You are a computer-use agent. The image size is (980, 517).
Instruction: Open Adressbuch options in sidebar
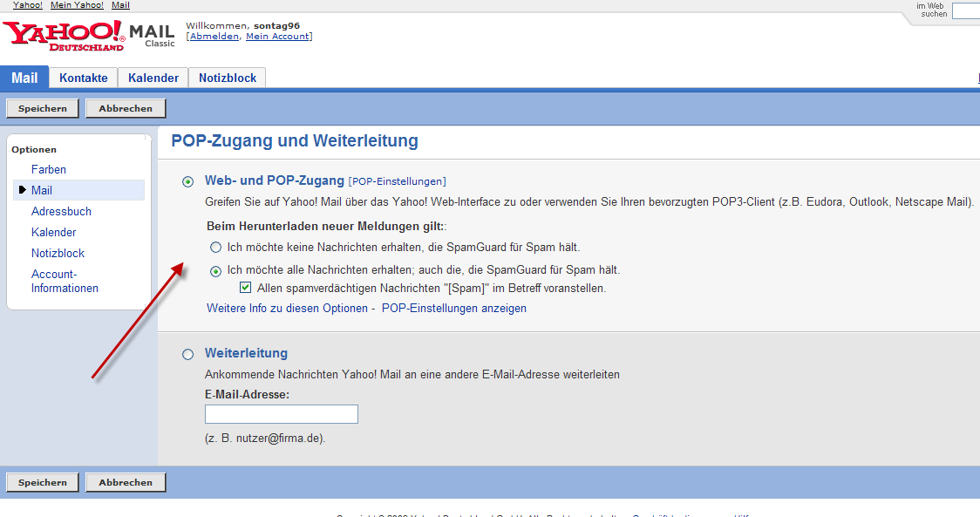pos(61,211)
